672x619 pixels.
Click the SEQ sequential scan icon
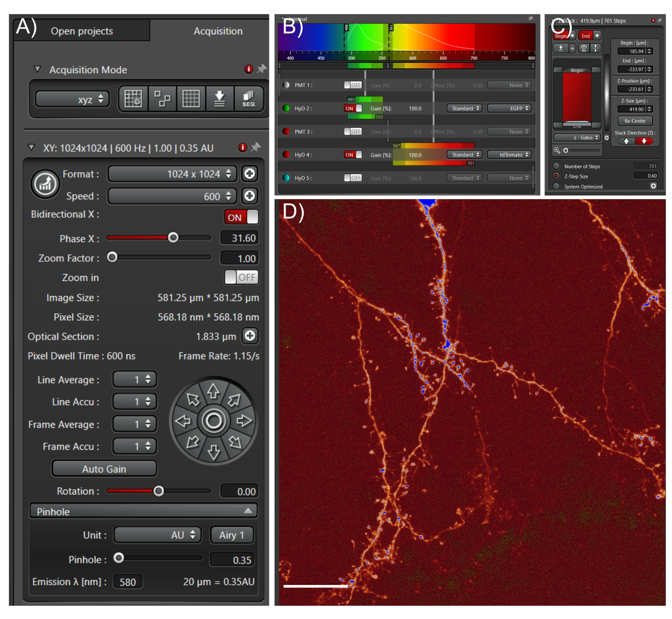point(249,99)
